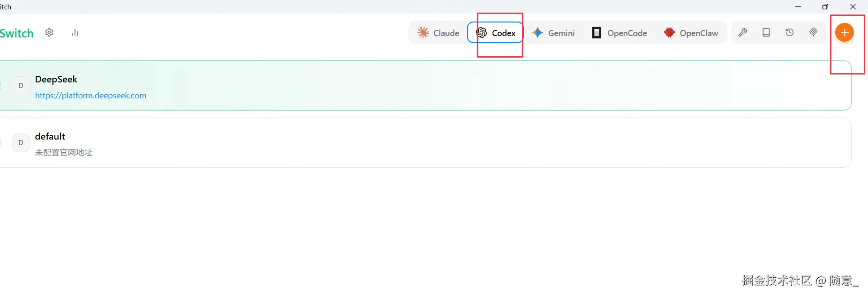Close the application window
The width and height of the screenshot is (868, 296).
(x=853, y=7)
